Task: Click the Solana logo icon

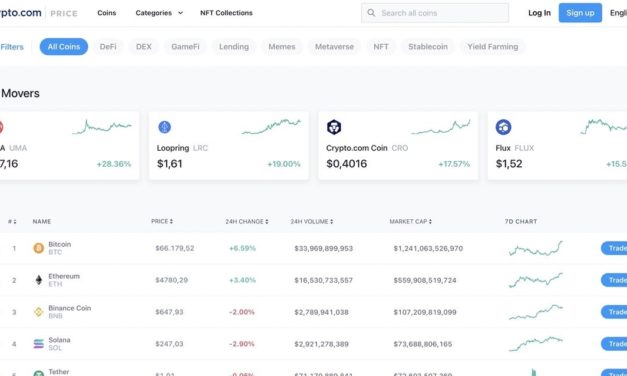Action: [38, 344]
